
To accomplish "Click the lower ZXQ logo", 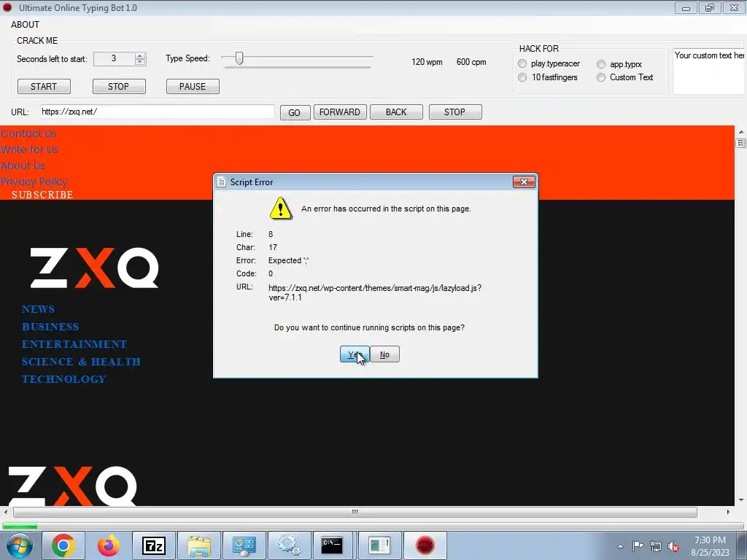I will click(x=72, y=486).
